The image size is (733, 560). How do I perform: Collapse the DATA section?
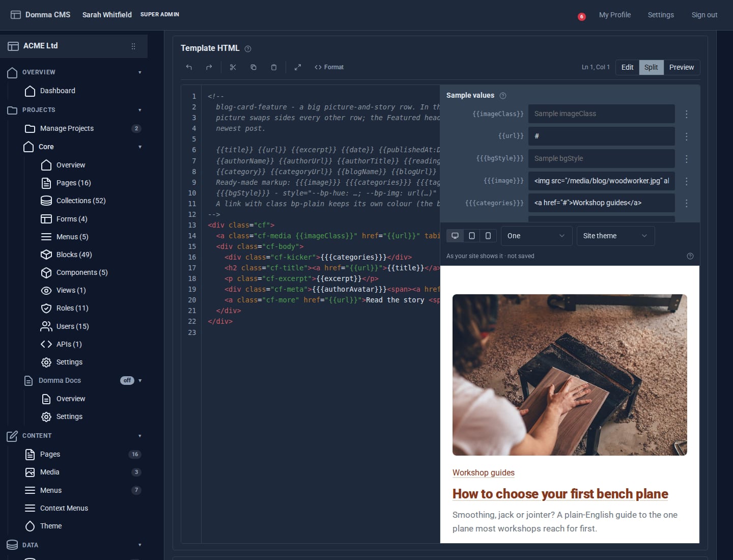click(x=140, y=545)
